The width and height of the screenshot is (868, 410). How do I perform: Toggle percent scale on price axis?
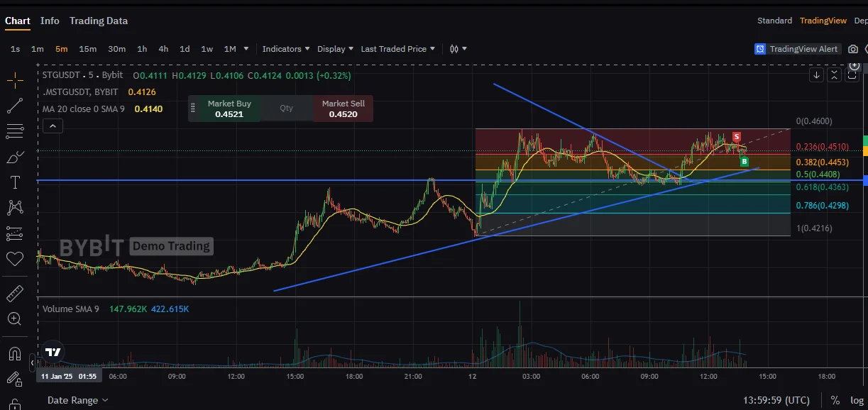(835, 400)
